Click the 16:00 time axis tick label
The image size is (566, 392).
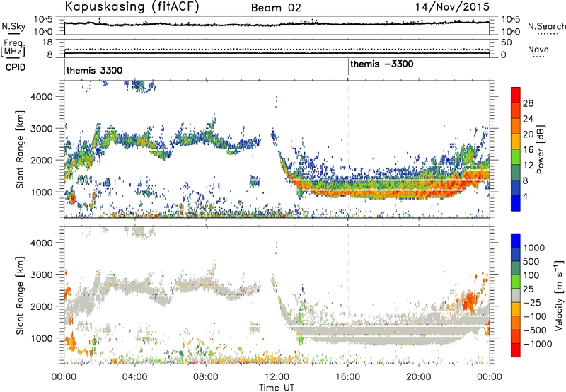(x=348, y=377)
